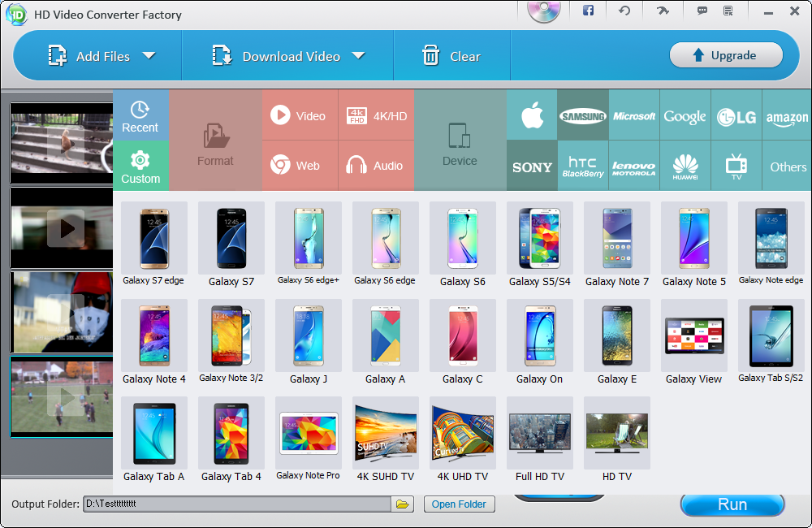Pick the Galaxy Tab 4 profile
812x528 pixels.
click(231, 439)
